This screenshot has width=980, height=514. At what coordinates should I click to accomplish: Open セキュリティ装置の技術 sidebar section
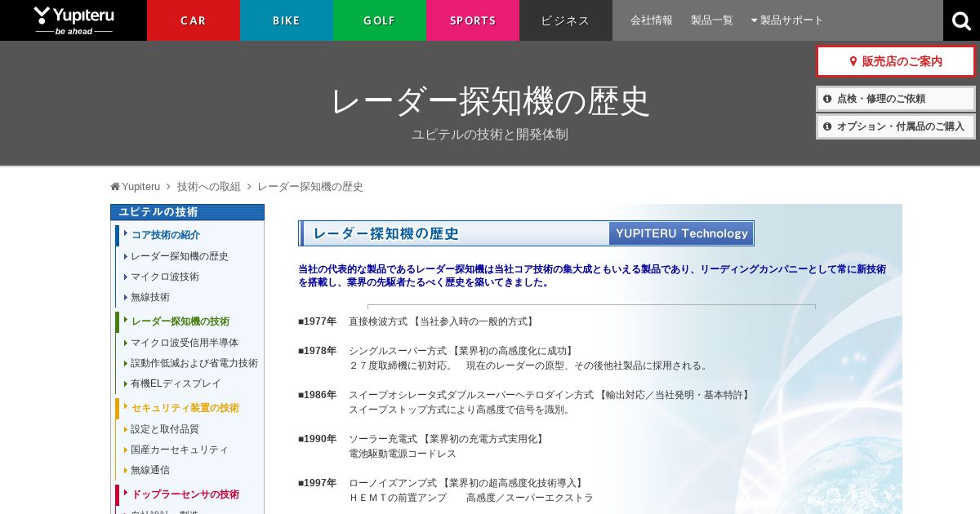185,408
